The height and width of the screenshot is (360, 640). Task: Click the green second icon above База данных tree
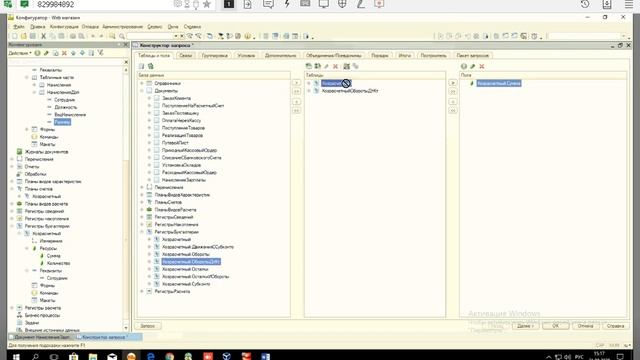(x=151, y=66)
